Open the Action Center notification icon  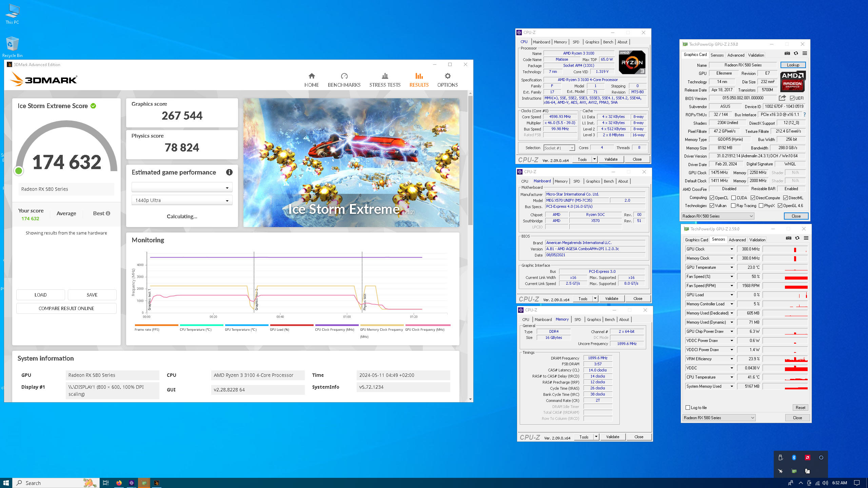[857, 483]
